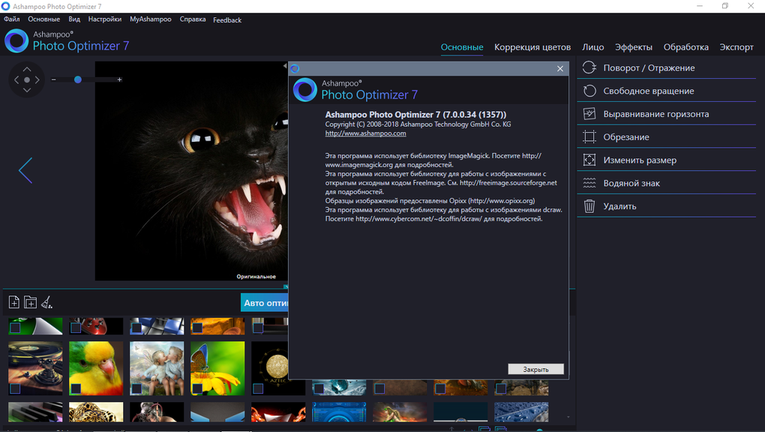
Task: Click the scroll-down arrow of thumbnail list
Action: tap(568, 417)
